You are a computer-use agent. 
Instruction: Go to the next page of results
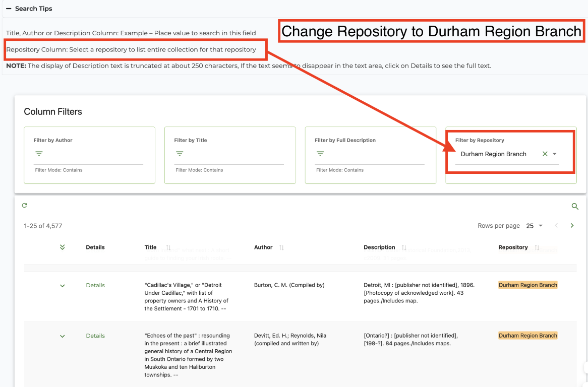point(572,226)
